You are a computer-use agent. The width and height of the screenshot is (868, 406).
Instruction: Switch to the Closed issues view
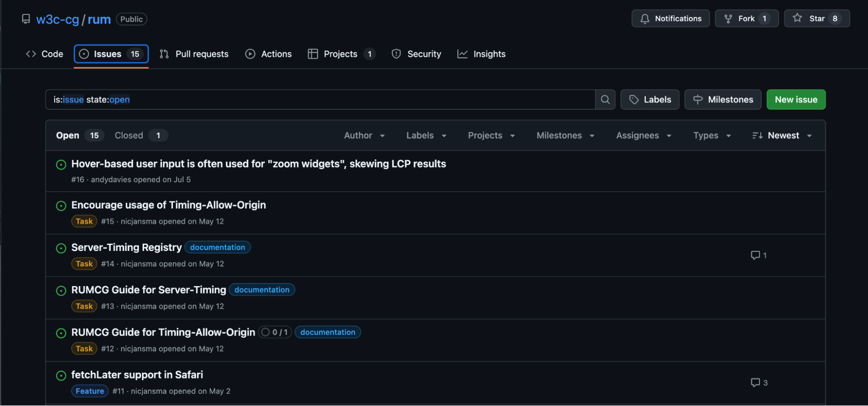point(129,135)
